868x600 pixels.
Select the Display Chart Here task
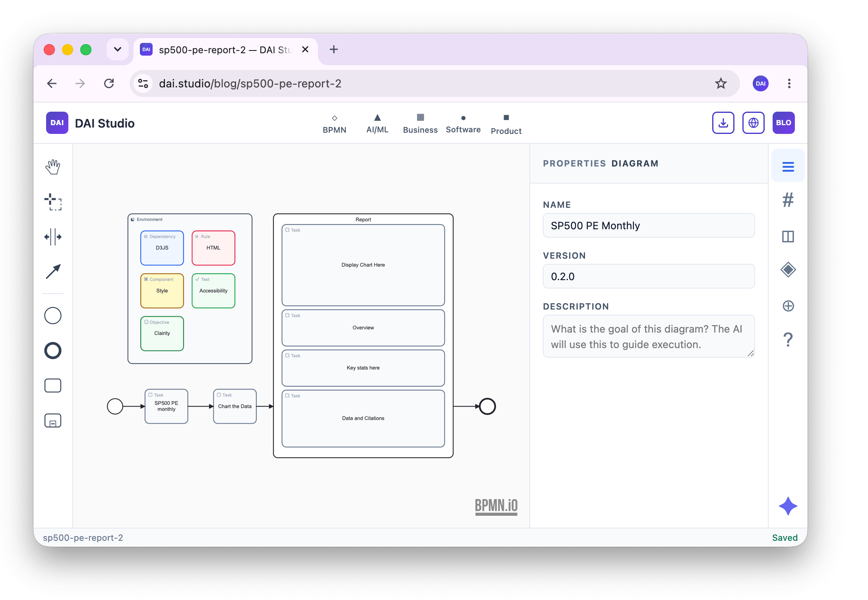click(363, 265)
